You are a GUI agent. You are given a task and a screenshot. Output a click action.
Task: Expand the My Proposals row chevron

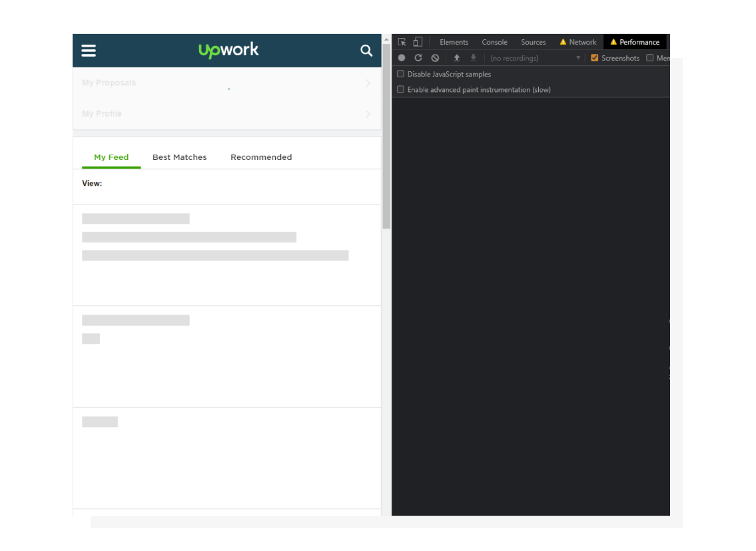pyautogui.click(x=368, y=83)
